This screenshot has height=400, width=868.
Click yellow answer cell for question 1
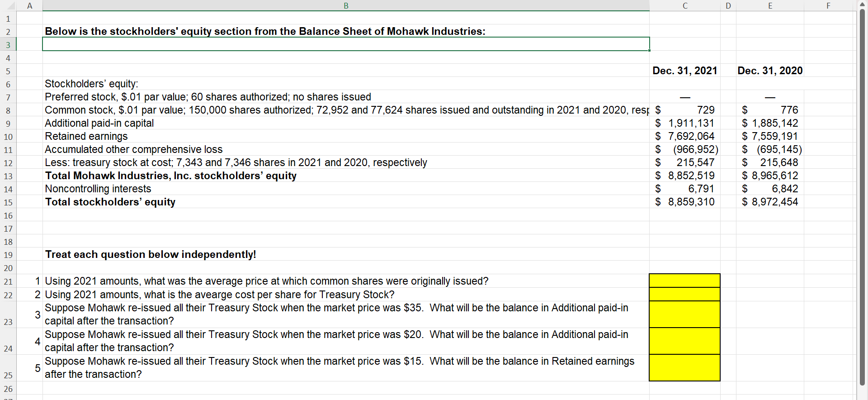tap(684, 281)
